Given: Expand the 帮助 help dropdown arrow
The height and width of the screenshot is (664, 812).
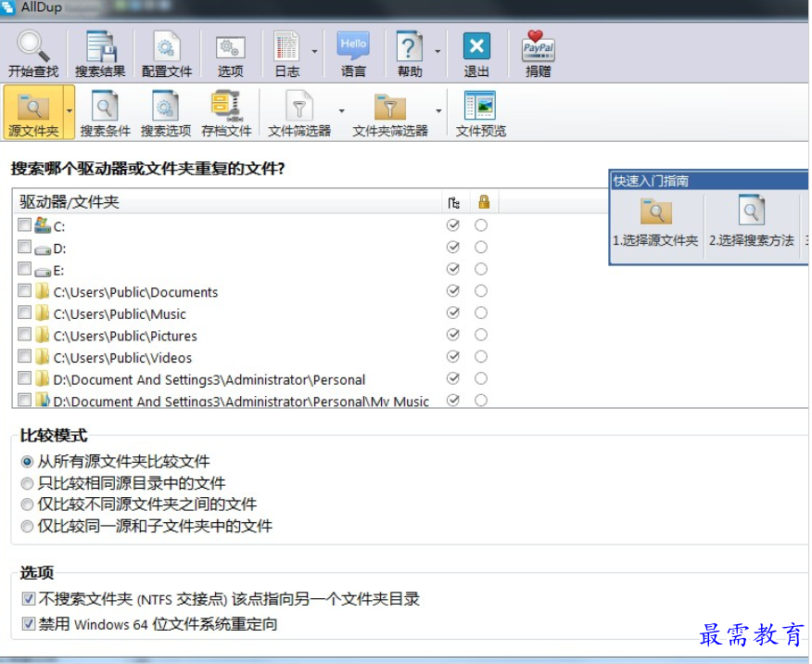Looking at the screenshot, I should pyautogui.click(x=438, y=52).
